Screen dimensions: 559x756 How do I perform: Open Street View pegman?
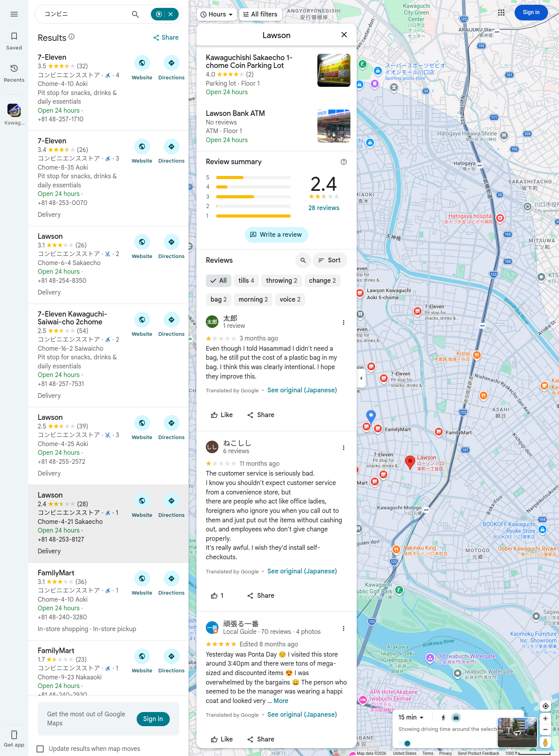pos(545,742)
